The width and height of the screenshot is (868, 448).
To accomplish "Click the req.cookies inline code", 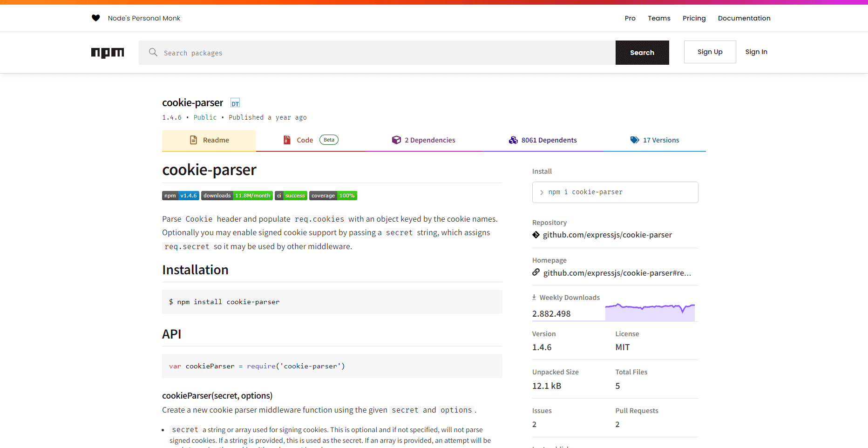I will click(319, 219).
